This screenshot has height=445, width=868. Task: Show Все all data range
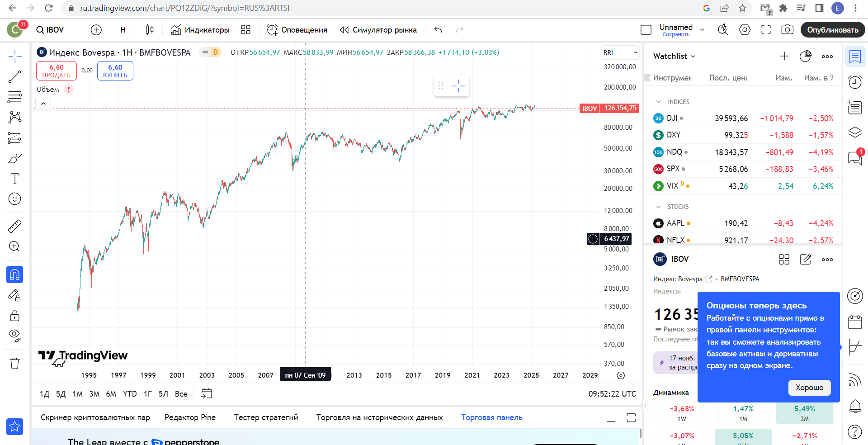[181, 394]
